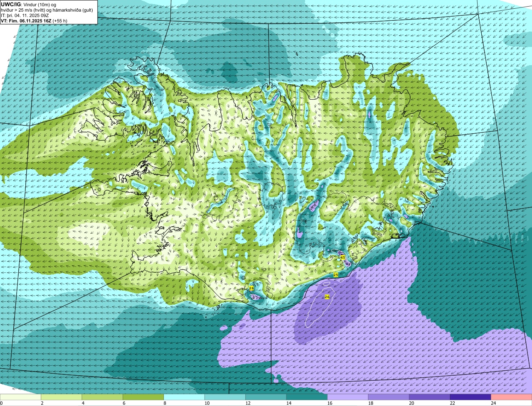The width and height of the screenshot is (532, 406).
Task: Select the '10' tick label on the legend
Action: click(x=207, y=403)
